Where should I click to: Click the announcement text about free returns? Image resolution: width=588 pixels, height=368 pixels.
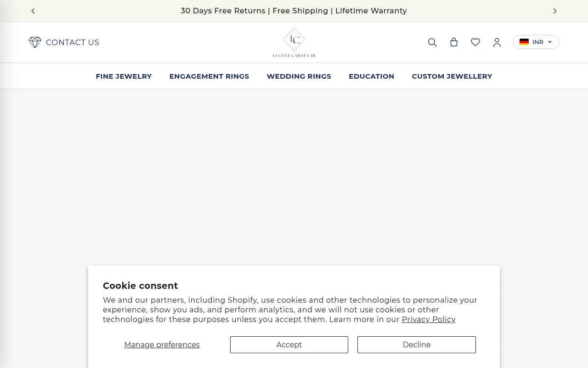coord(294,11)
